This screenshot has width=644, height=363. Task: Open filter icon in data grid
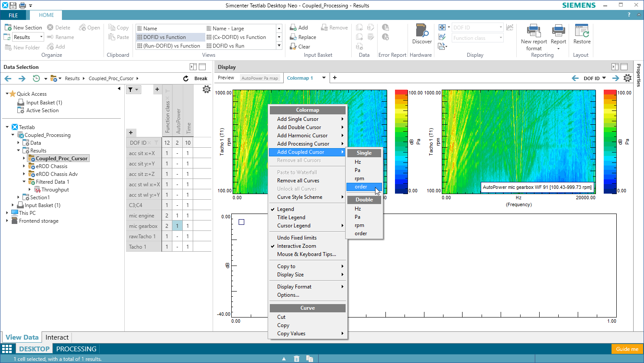pos(133,89)
